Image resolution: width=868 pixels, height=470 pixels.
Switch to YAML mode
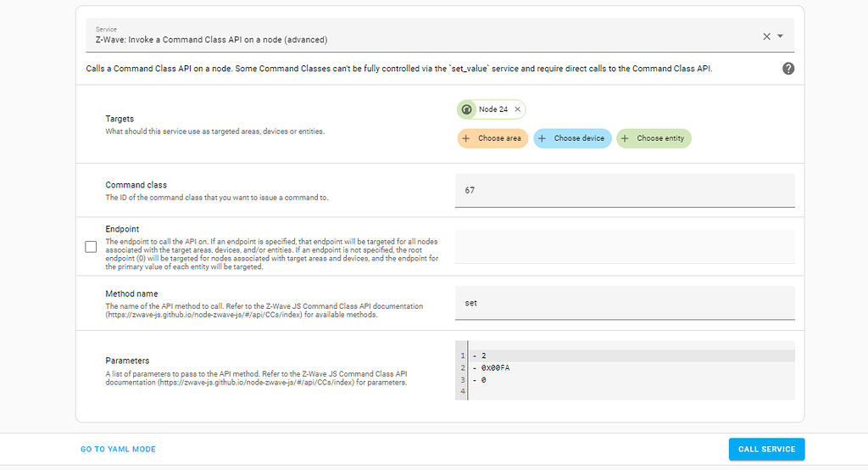[118, 449]
